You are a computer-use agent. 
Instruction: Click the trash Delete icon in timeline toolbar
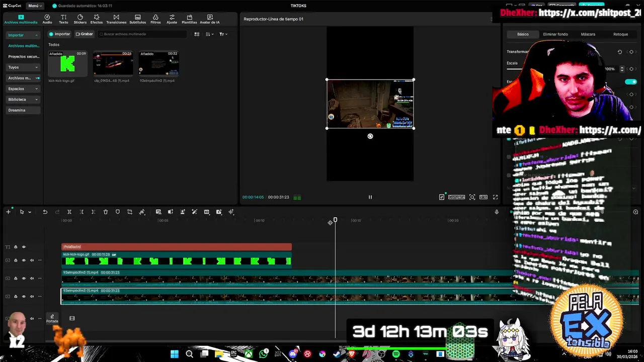[106, 212]
